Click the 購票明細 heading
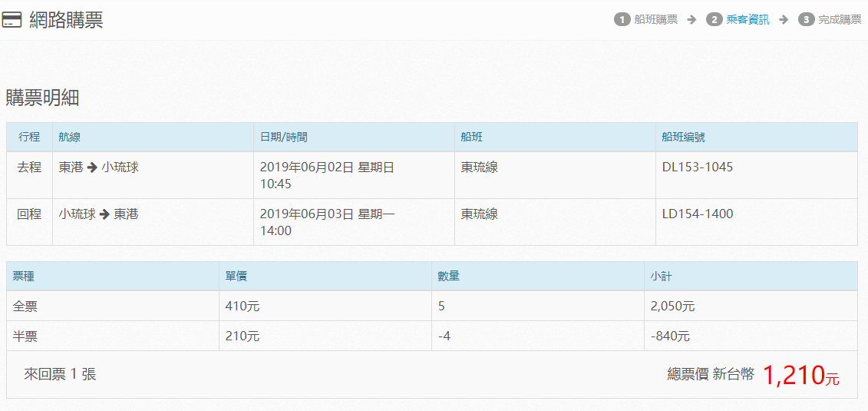 (x=43, y=98)
